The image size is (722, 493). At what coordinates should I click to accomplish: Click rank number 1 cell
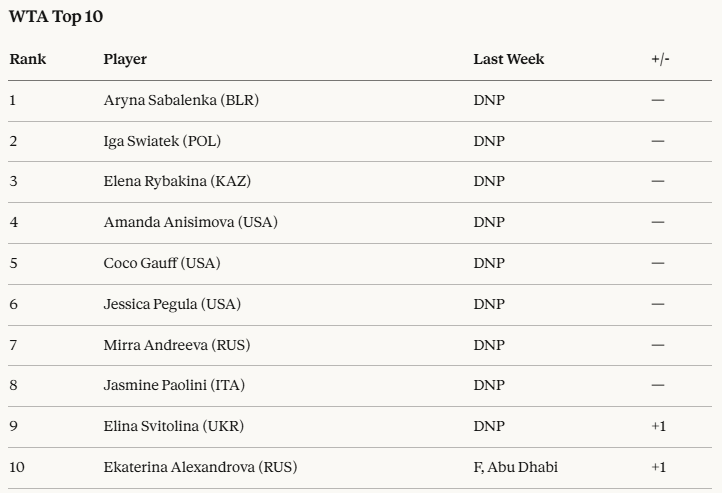(x=13, y=100)
